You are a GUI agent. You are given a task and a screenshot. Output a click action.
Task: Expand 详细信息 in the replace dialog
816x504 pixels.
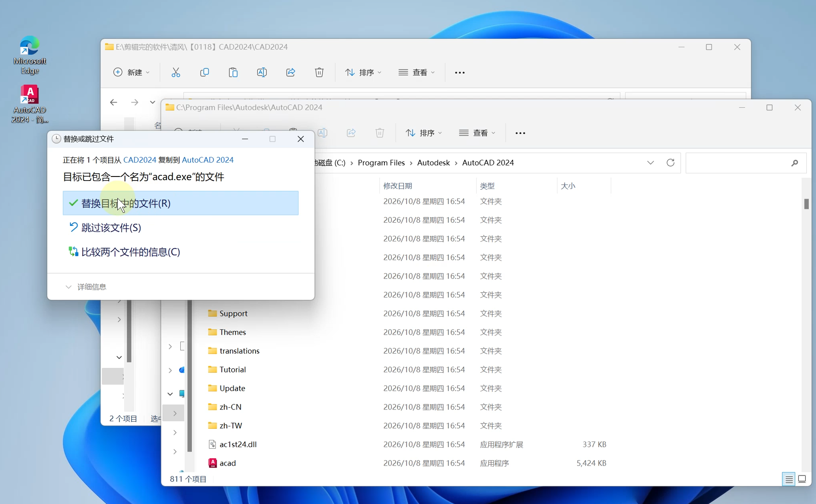pos(86,287)
